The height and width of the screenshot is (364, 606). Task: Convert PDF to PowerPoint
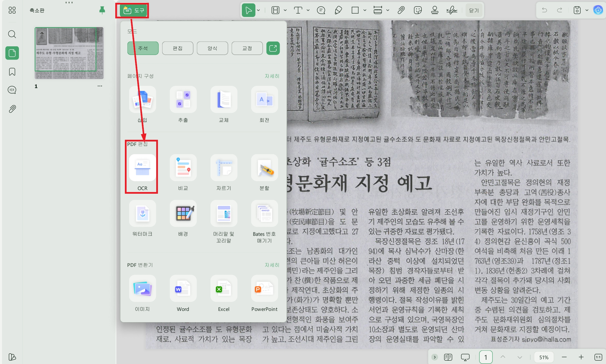tap(264, 294)
